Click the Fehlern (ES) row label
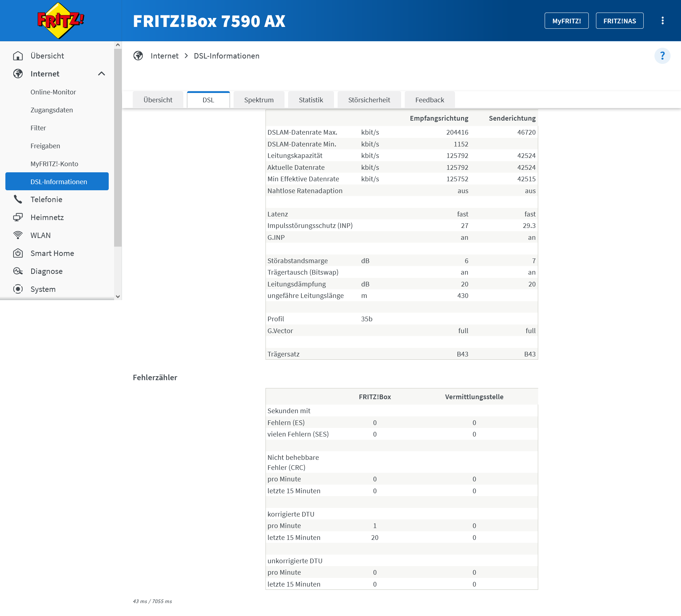 286,423
